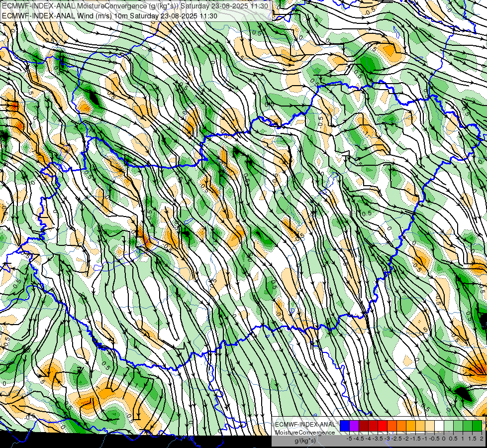Pick the legend swatch between -2 and -1.5

point(411,426)
